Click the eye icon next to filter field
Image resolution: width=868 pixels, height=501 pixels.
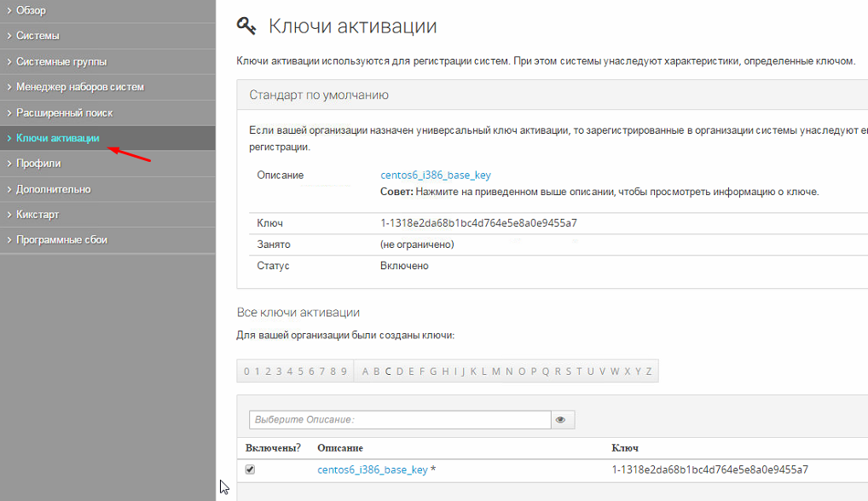coord(560,420)
